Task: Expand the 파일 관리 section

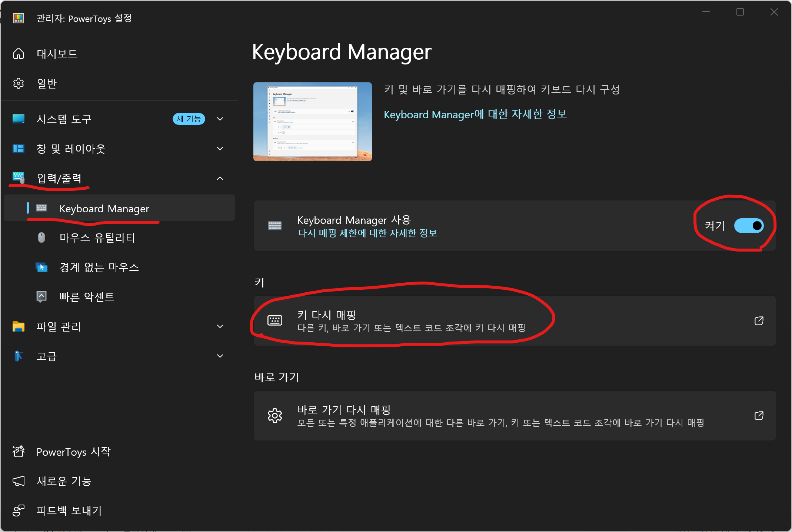Action: point(220,326)
